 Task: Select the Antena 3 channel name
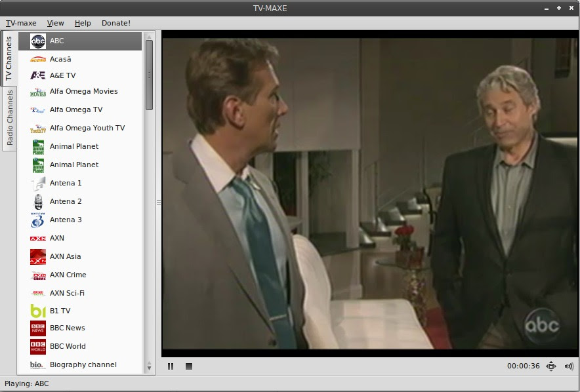(x=66, y=220)
